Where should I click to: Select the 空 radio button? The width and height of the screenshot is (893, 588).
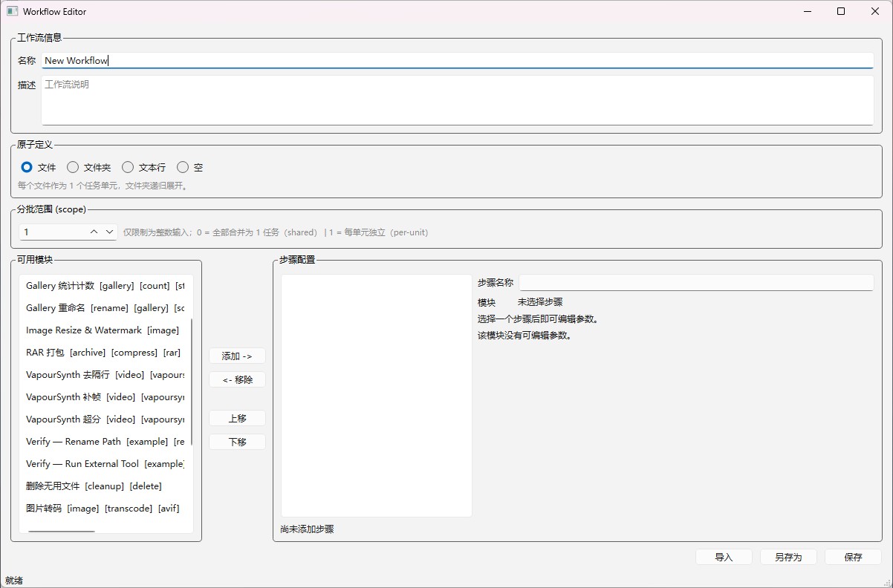(190, 167)
